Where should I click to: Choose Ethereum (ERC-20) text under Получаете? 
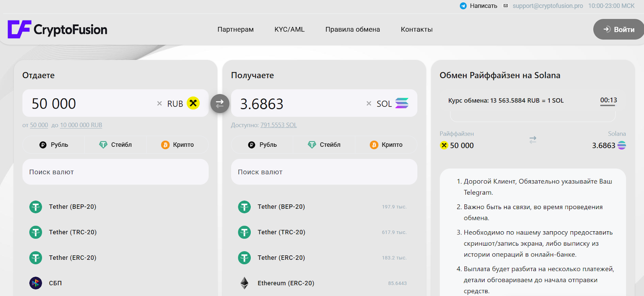coord(286,283)
